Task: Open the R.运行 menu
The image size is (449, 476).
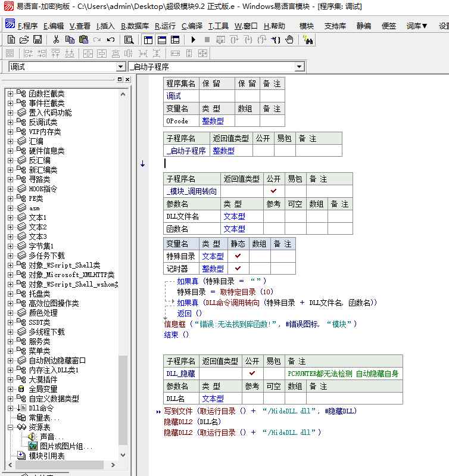Action: coord(165,26)
